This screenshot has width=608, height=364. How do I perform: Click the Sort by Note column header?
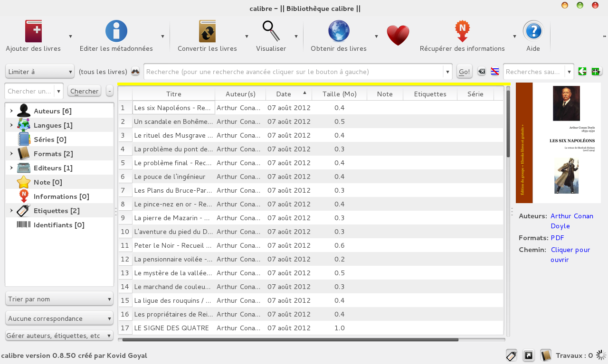click(x=385, y=94)
